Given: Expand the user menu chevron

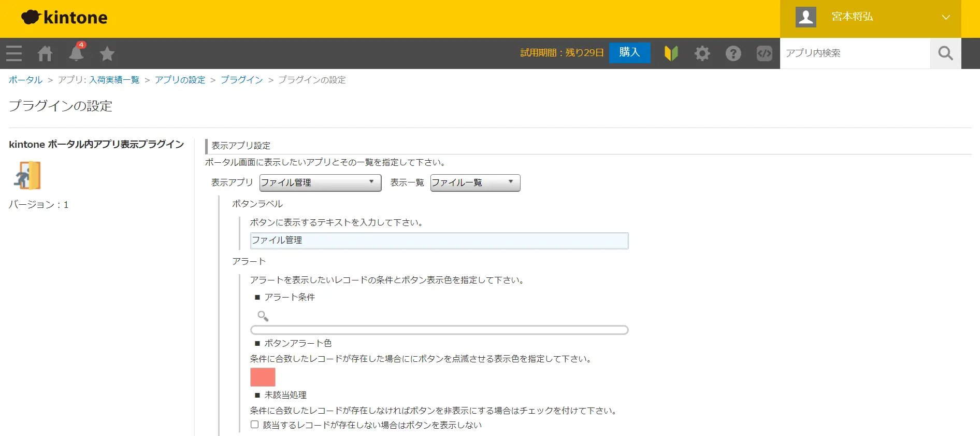Looking at the screenshot, I should [946, 17].
